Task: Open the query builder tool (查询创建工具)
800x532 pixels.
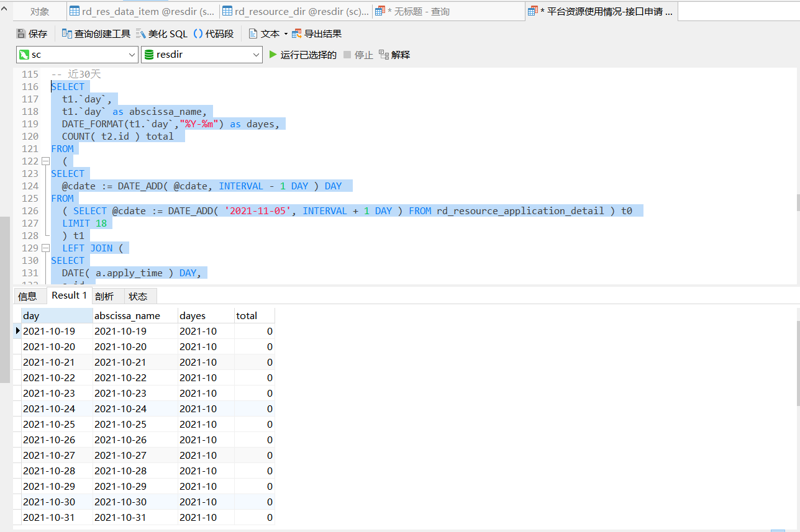Action: click(x=96, y=34)
